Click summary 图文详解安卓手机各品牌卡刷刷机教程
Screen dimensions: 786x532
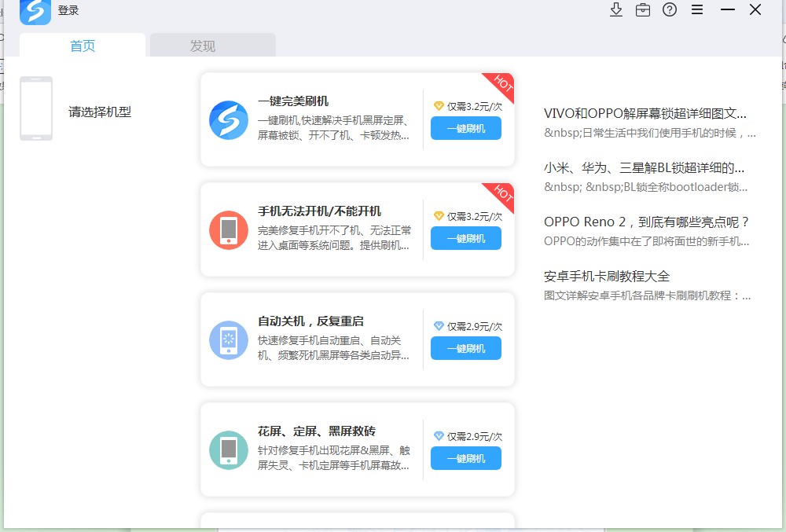647,295
